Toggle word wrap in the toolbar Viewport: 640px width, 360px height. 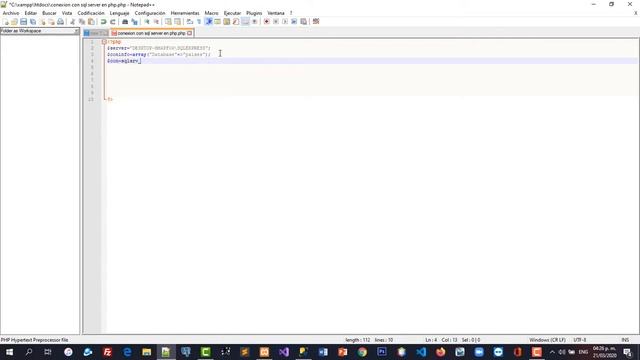[189, 22]
